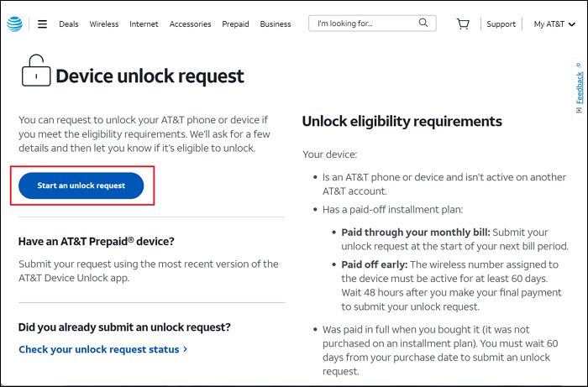Select the Accessories menu item
Image resolution: width=588 pixels, height=387 pixels.
pos(190,24)
